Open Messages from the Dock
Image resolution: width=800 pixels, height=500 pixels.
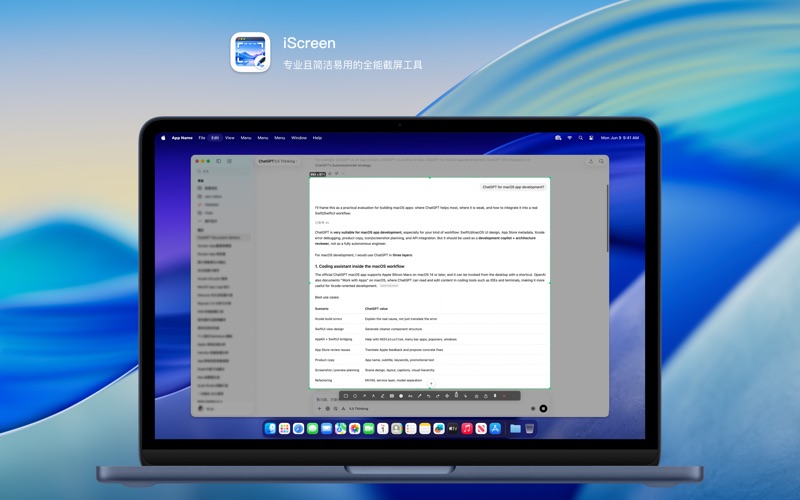coord(312,429)
